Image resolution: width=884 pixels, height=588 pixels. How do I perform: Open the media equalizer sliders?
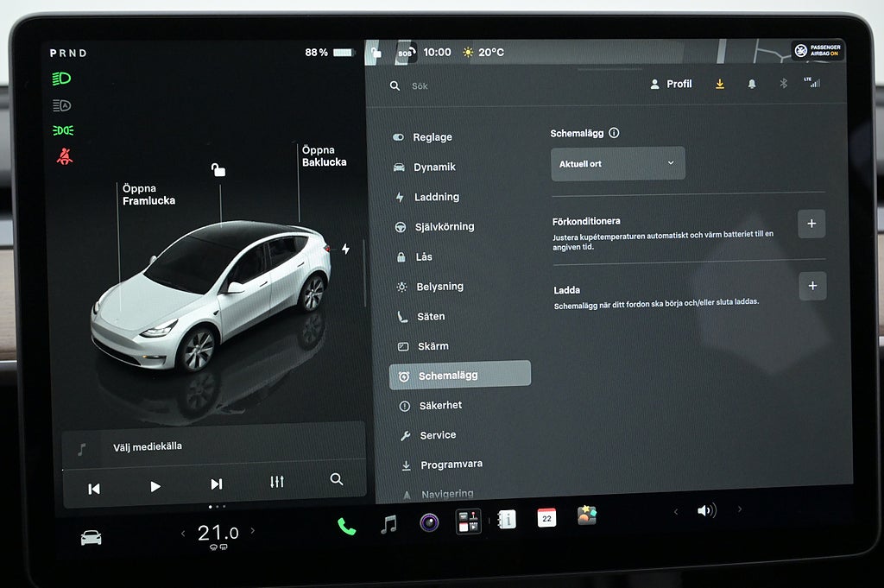(x=277, y=482)
